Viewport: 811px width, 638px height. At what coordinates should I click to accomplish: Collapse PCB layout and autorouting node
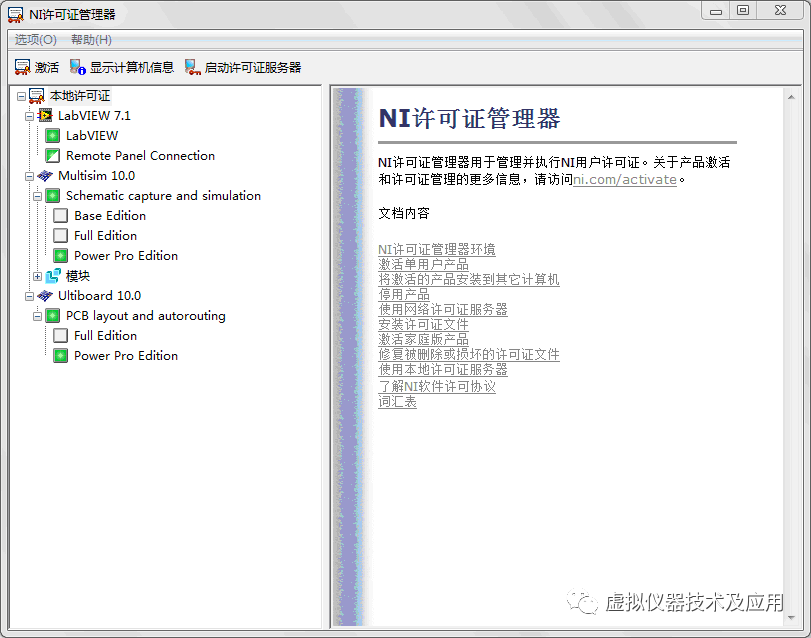(37, 316)
